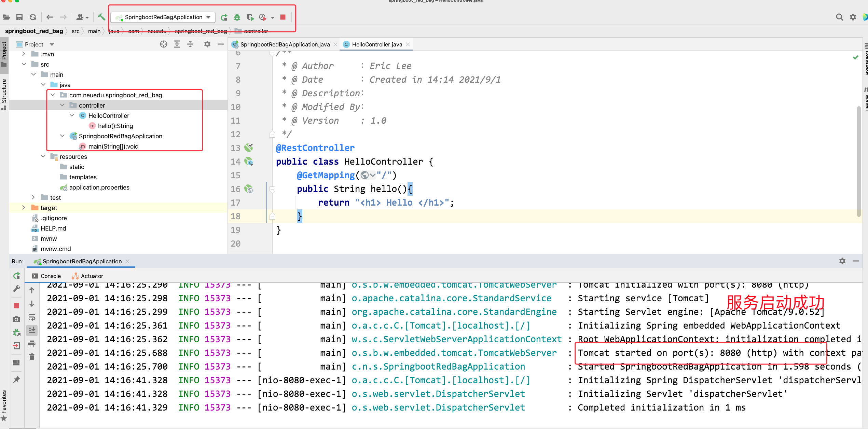Expand the target folder
868x429 pixels.
(24, 208)
